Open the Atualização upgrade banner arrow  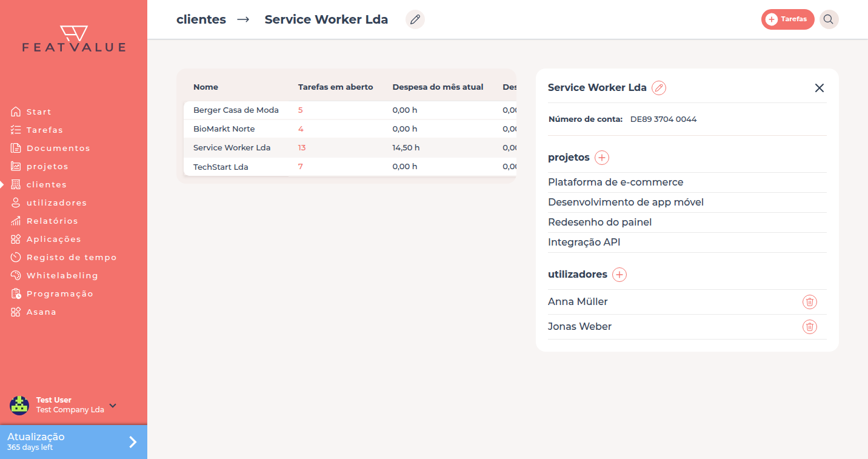[x=133, y=442]
